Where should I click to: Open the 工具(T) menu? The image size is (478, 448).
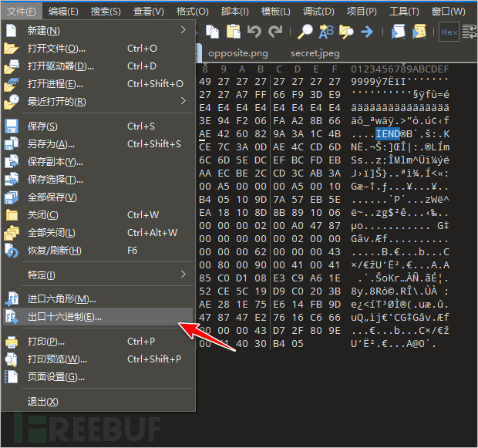tap(404, 12)
